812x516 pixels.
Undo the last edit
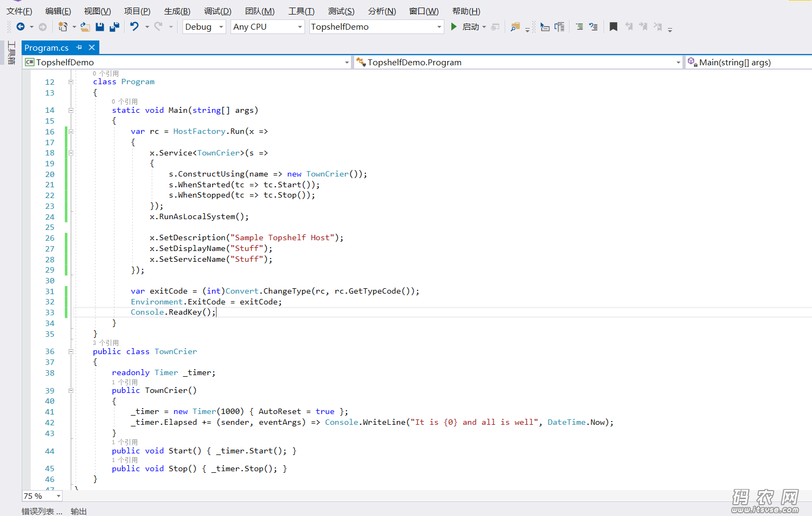pos(134,26)
